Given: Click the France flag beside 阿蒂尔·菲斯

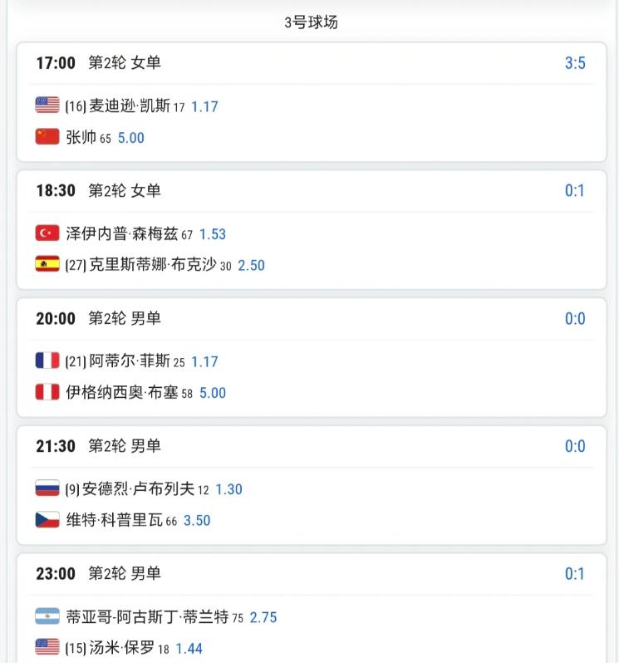Looking at the screenshot, I should (47, 361).
